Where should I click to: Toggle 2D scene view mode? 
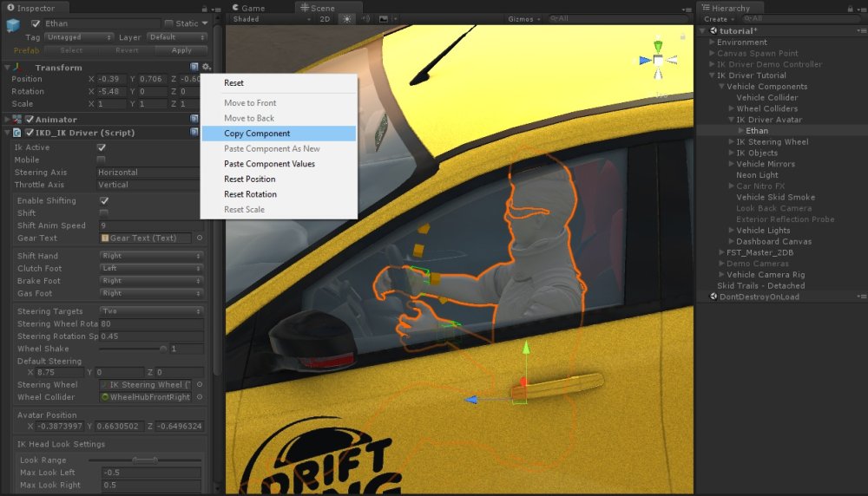coord(325,19)
